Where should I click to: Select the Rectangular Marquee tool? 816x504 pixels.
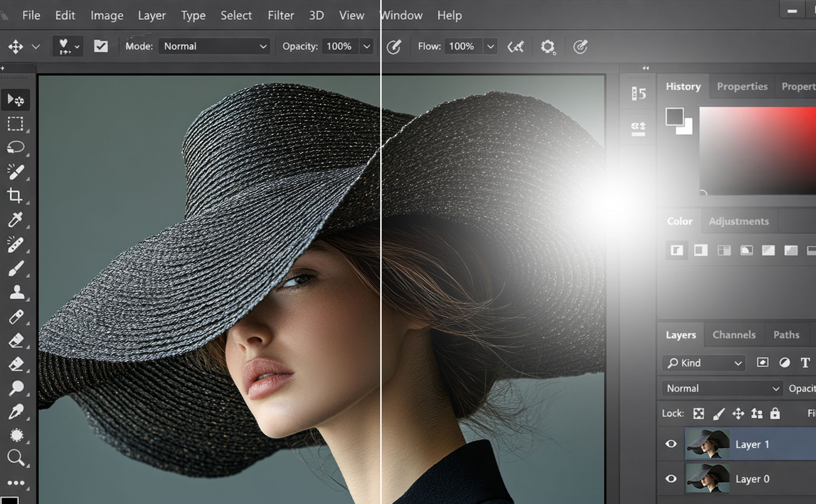point(15,124)
